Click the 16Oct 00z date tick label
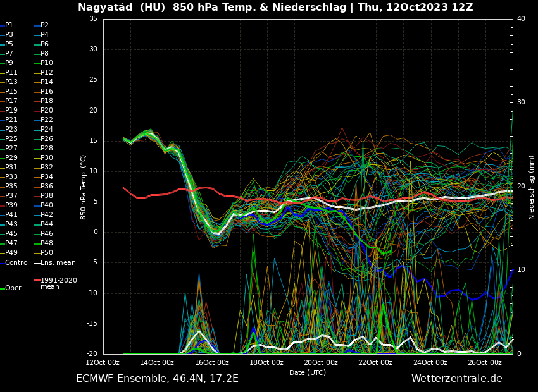The width and height of the screenshot is (538, 392). (x=211, y=362)
